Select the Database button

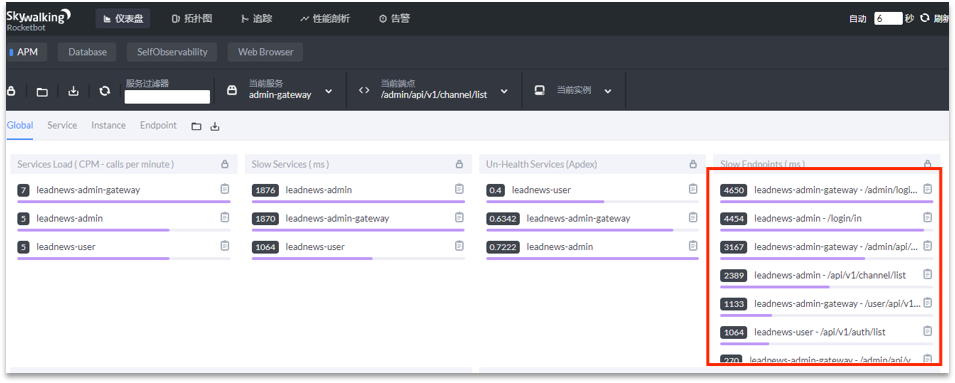tap(87, 52)
